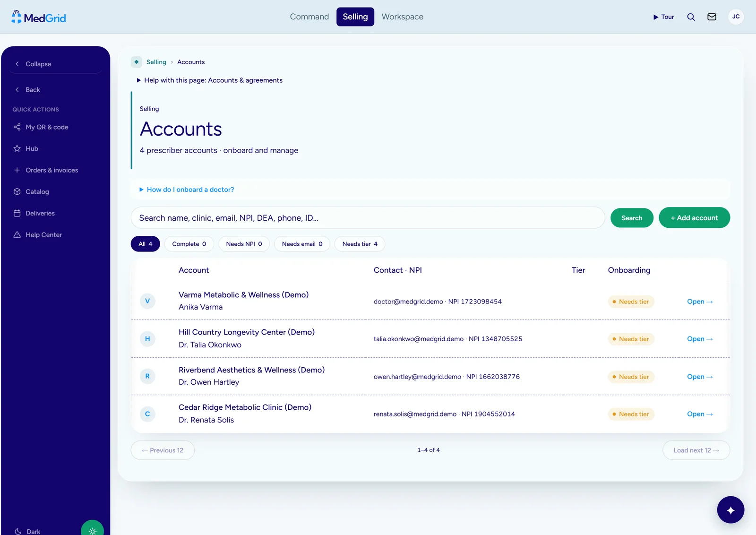Filter by Needs tier accounts

pos(360,244)
